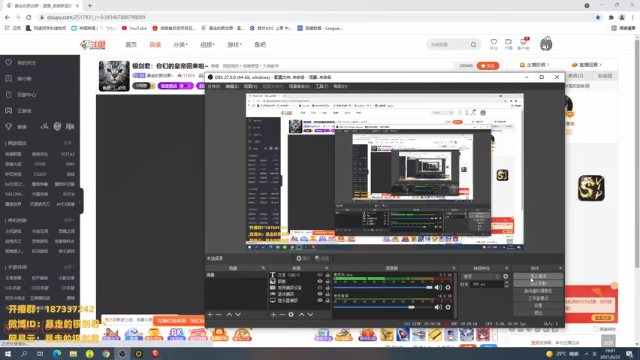Move the selected scene up

coord(229,315)
